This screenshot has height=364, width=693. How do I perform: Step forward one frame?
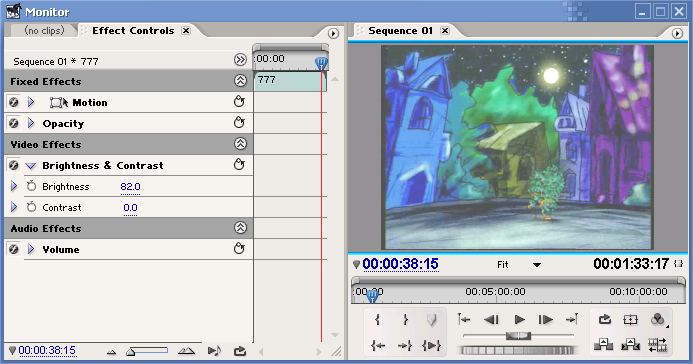pyautogui.click(x=545, y=319)
